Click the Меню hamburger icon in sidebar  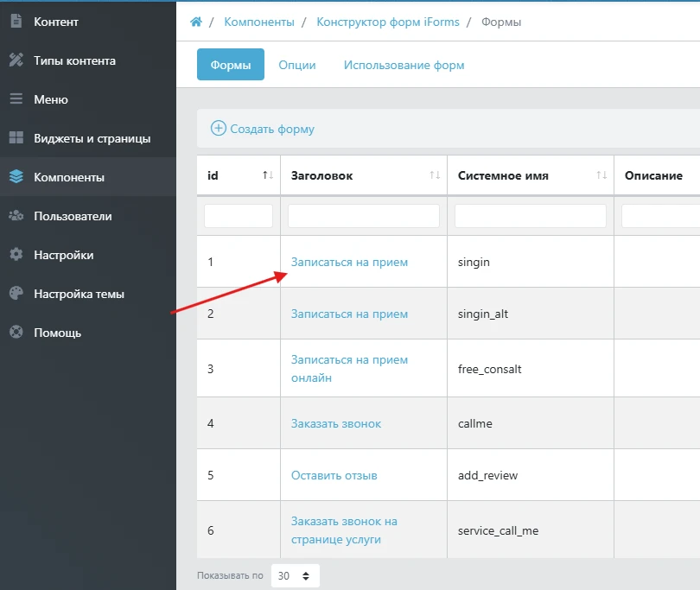(16, 99)
